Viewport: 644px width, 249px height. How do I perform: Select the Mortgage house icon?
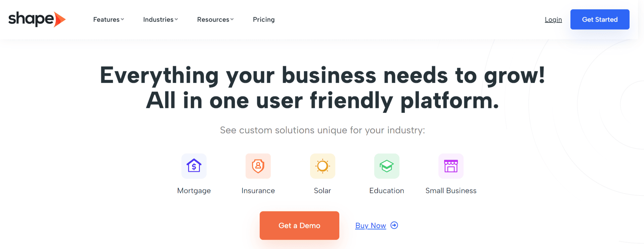[x=194, y=166]
